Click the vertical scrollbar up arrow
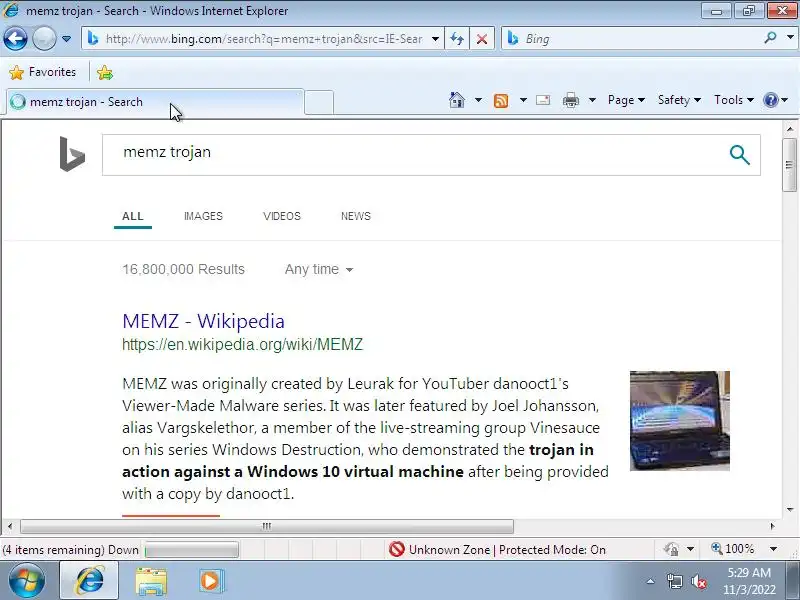The image size is (800, 600). click(x=790, y=129)
